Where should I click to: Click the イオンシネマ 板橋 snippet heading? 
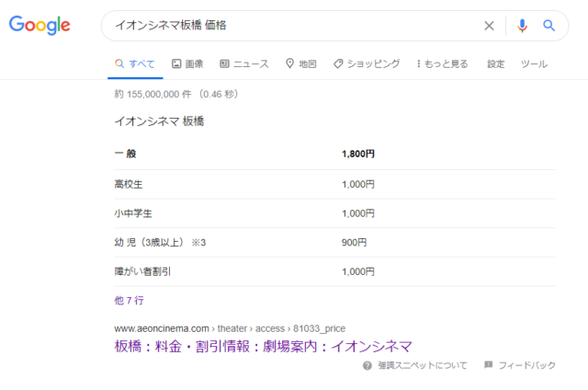click(159, 121)
